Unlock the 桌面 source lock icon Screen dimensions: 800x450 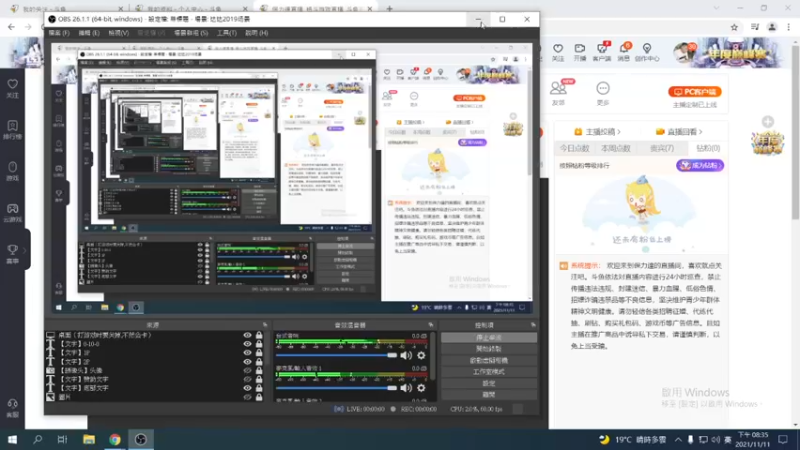[x=259, y=335]
